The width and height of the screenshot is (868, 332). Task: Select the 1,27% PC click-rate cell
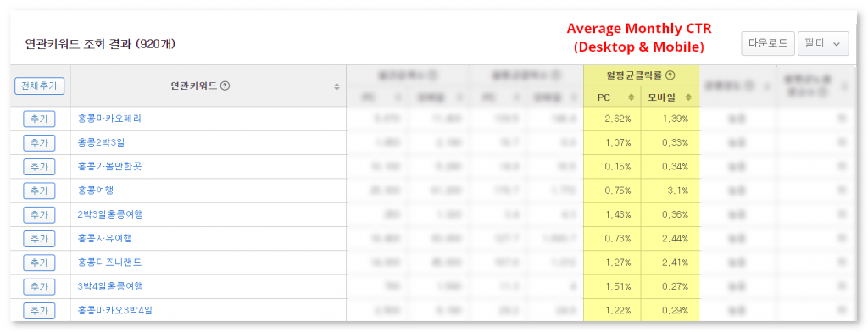click(612, 263)
